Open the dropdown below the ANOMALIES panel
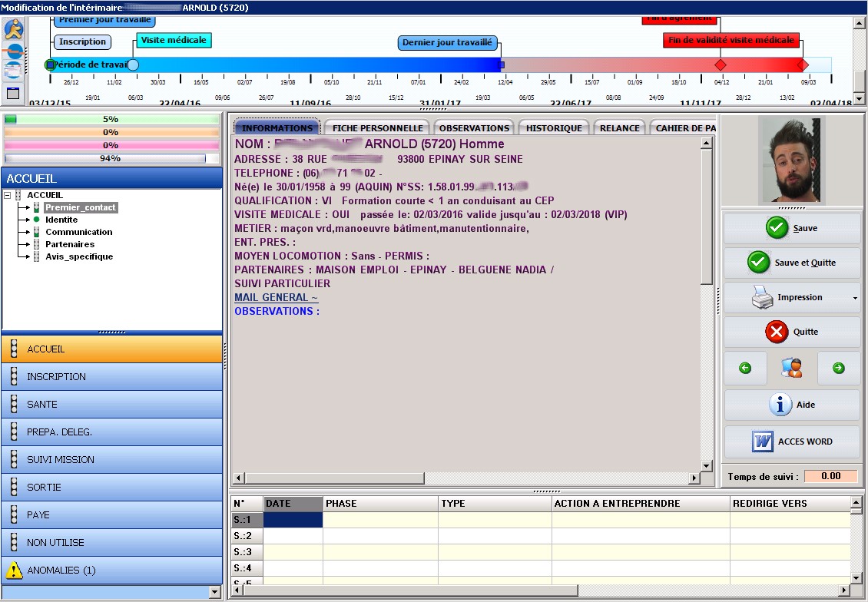Viewport: 868px width, 602px height. pyautogui.click(x=214, y=592)
